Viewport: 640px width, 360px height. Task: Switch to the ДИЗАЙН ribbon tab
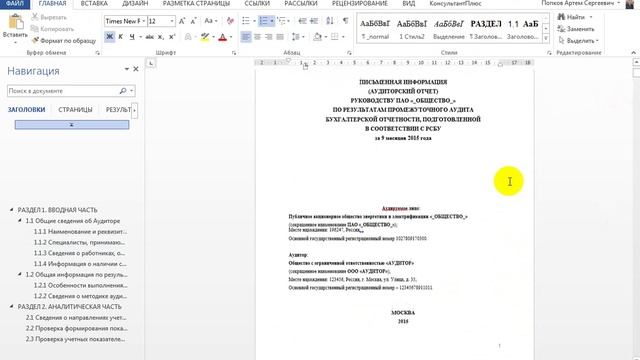tap(135, 4)
